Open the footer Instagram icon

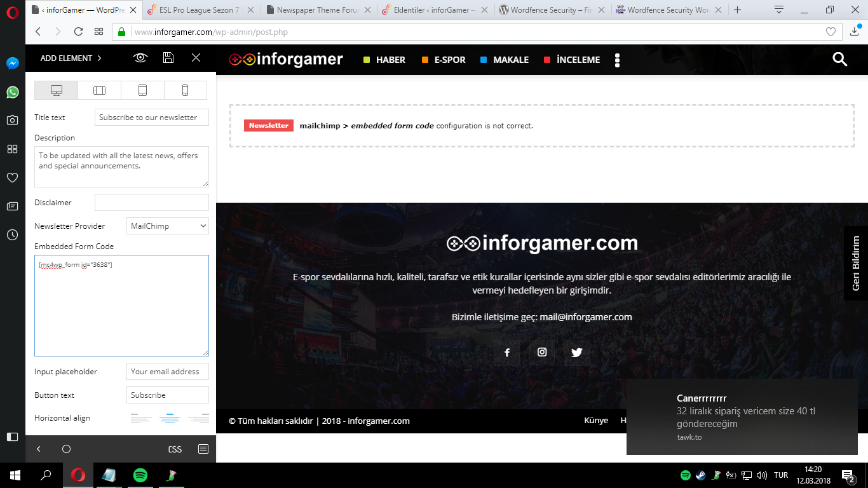coord(542,353)
